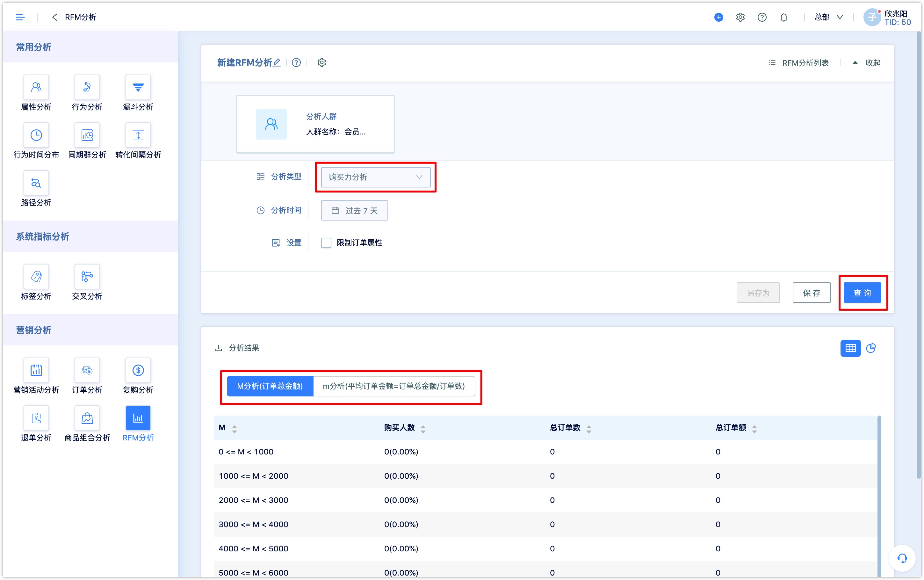Screen dimensions: 924x580
Task: Click row 1000 <= M < 2000
Action: pos(545,476)
